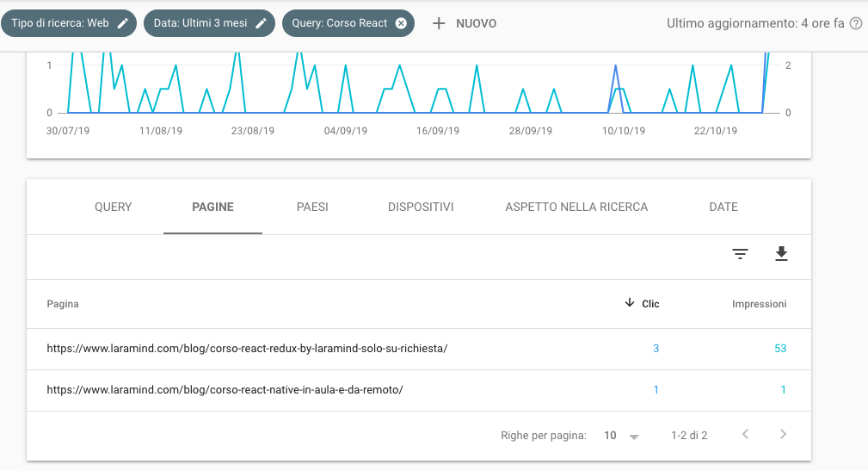Edit the search type Web filter pencil
The height and width of the screenshot is (471, 868).
pyautogui.click(x=123, y=23)
